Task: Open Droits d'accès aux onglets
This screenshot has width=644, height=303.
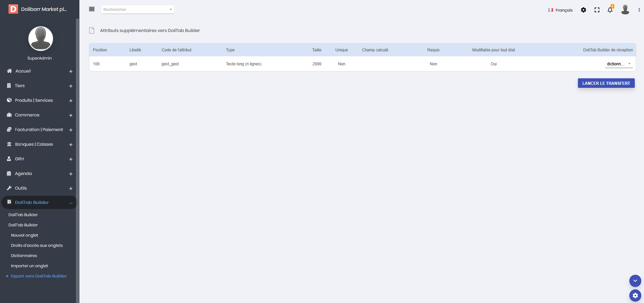Action: tap(37, 245)
